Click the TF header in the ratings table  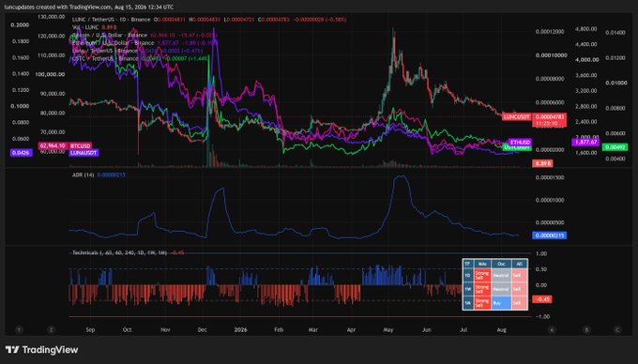point(467,264)
